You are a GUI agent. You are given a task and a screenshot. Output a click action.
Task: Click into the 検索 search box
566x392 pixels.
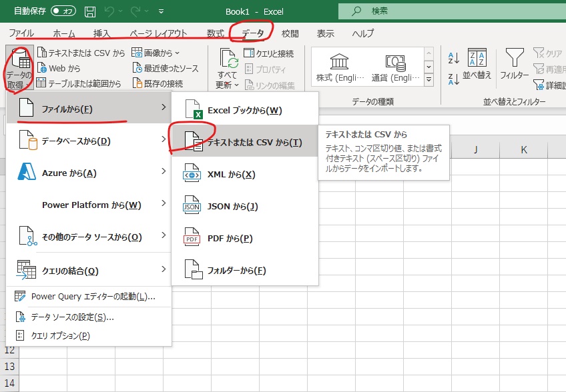(x=452, y=11)
